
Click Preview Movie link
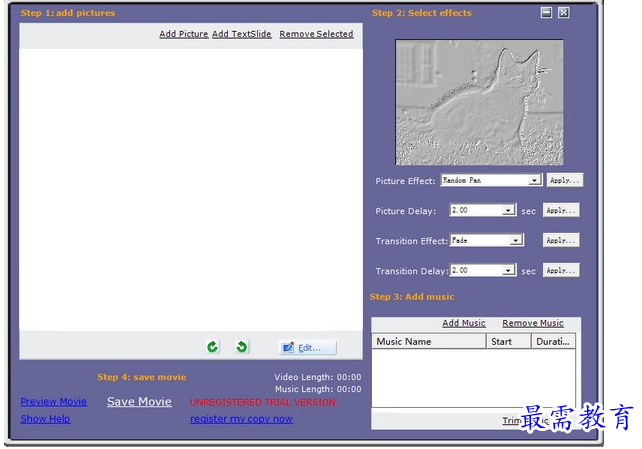point(54,402)
